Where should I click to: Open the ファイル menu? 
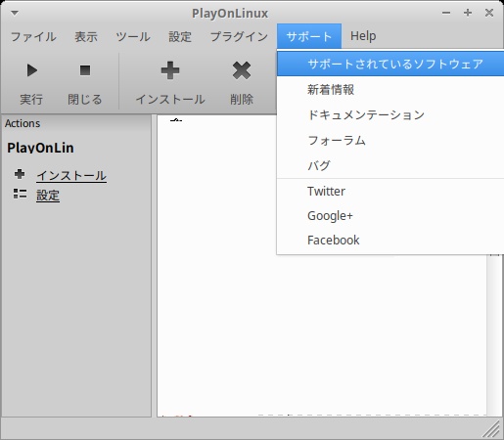(x=33, y=36)
